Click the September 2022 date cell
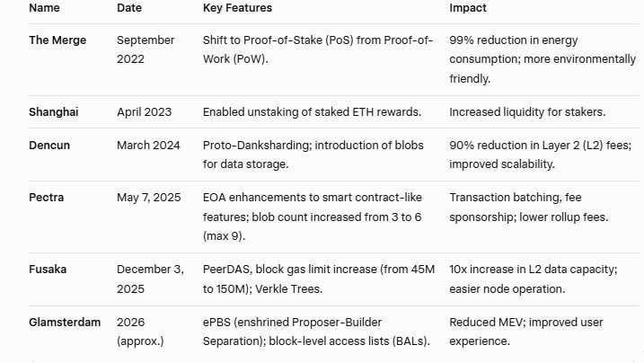 tap(147, 49)
